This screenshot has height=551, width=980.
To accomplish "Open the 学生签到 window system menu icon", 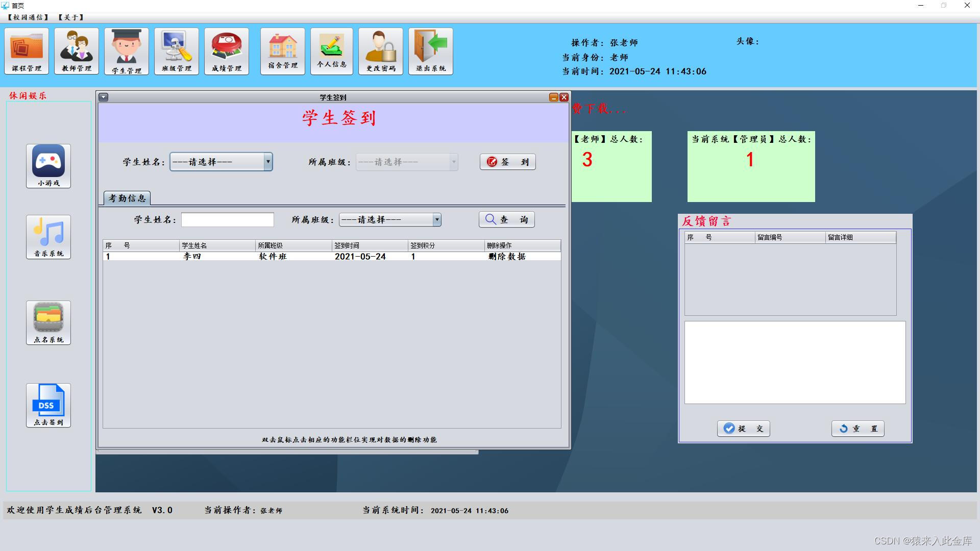I will coord(104,97).
